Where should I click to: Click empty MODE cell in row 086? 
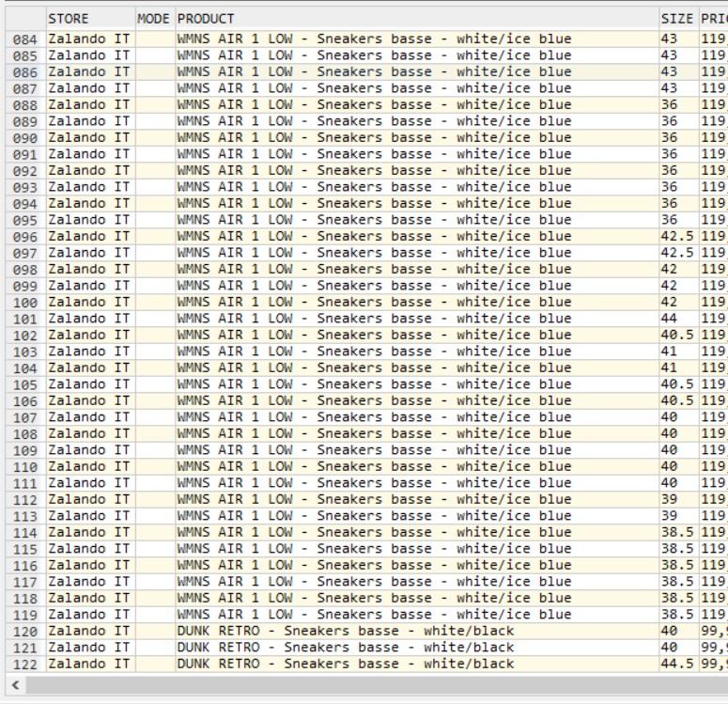tap(155, 72)
